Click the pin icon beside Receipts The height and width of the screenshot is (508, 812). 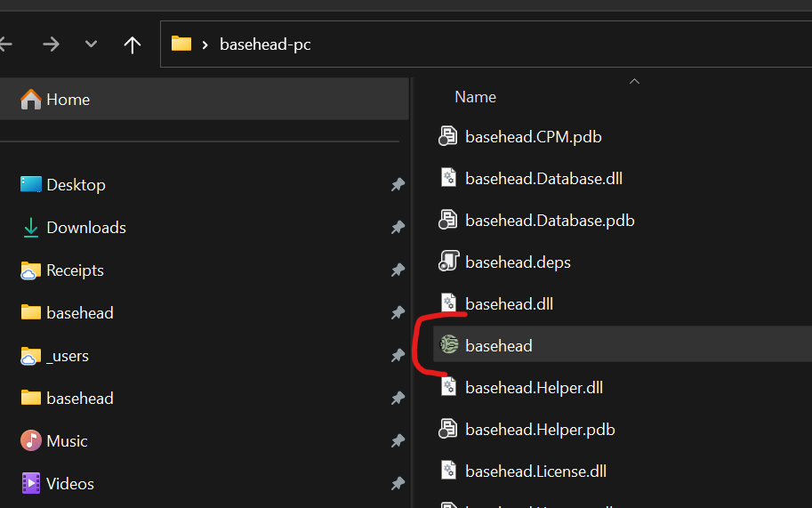click(398, 270)
